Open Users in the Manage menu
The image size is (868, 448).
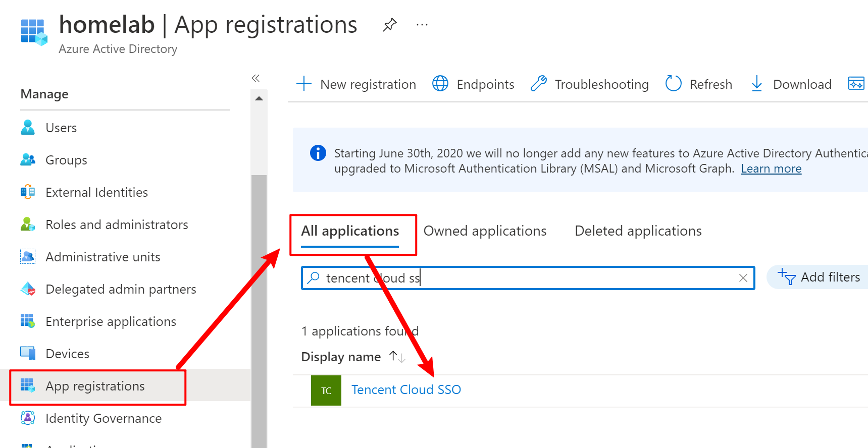click(61, 128)
